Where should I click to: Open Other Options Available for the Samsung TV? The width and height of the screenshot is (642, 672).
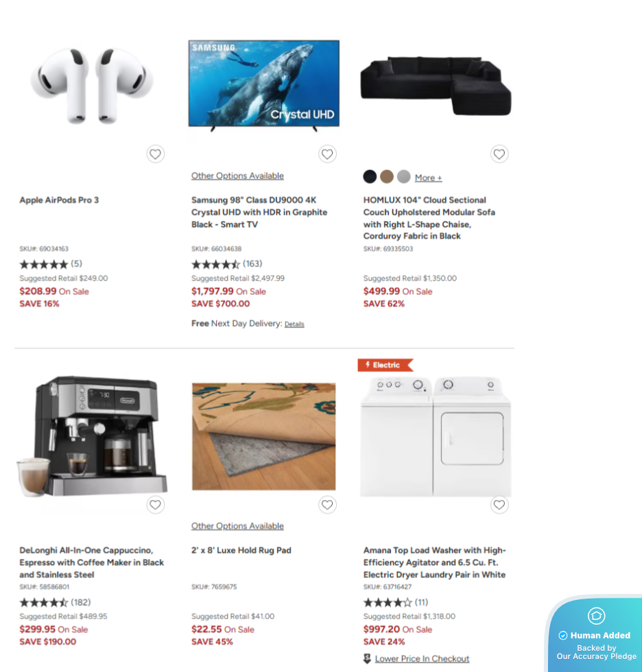click(237, 176)
